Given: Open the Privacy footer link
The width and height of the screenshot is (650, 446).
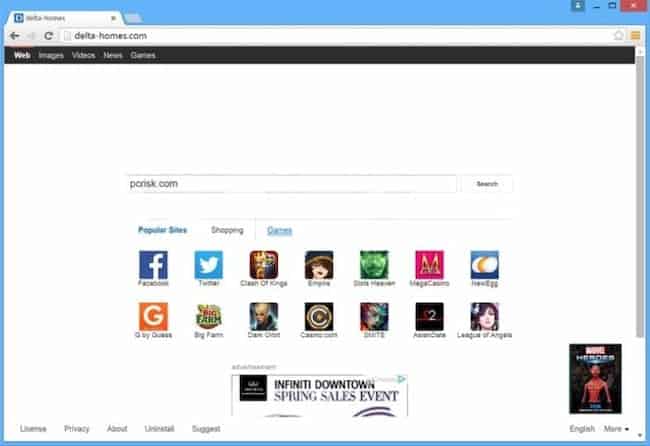Looking at the screenshot, I should [x=77, y=429].
